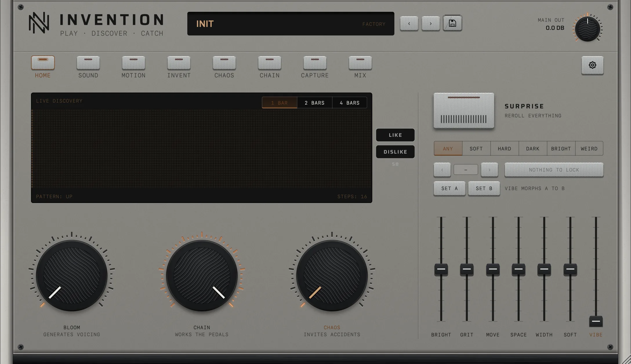This screenshot has width=631, height=364.
Task: Load next preset with the right arrow
Action: click(x=431, y=23)
